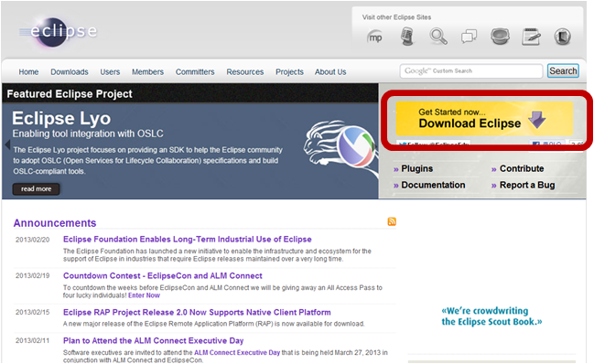This screenshot has height=364, width=594.
Task: Click the date 2013/02/19
Action: click(32, 276)
